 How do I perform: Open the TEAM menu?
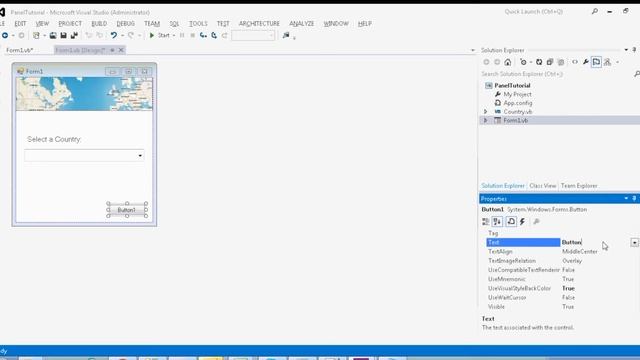152,24
